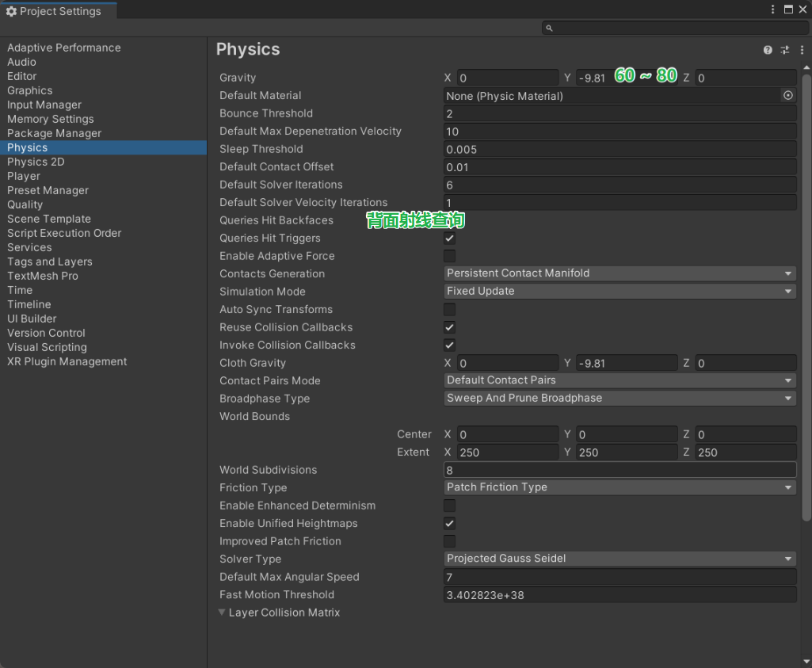
Task: Open the Solver Type dropdown
Action: (619, 559)
